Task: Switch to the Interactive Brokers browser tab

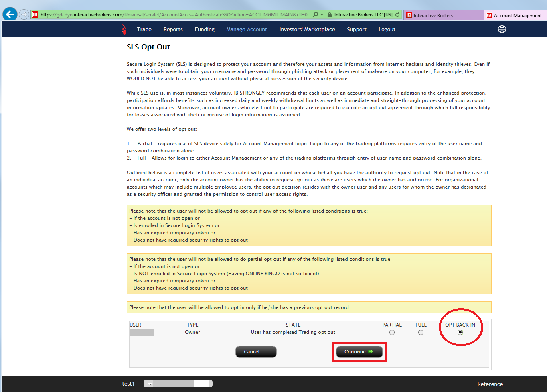Action: click(x=443, y=15)
